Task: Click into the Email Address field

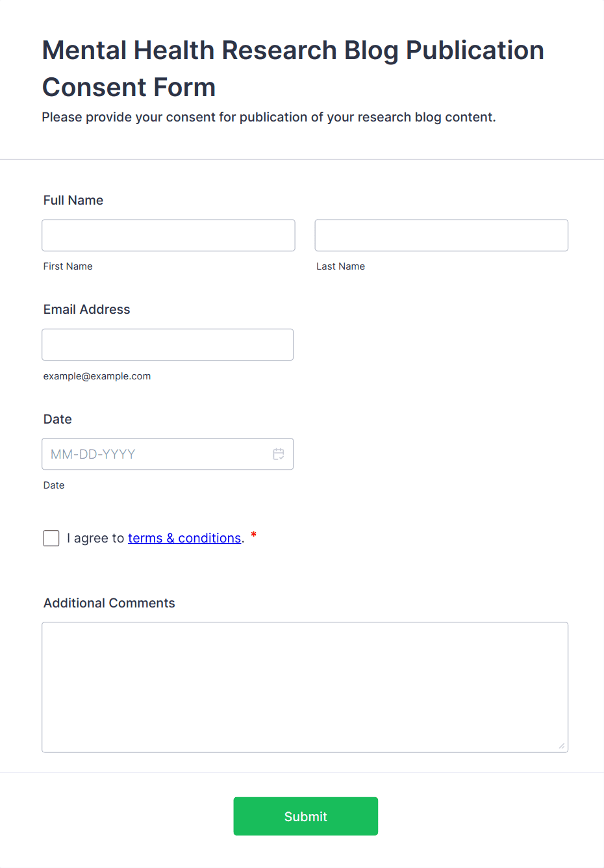Action: pyautogui.click(x=168, y=344)
